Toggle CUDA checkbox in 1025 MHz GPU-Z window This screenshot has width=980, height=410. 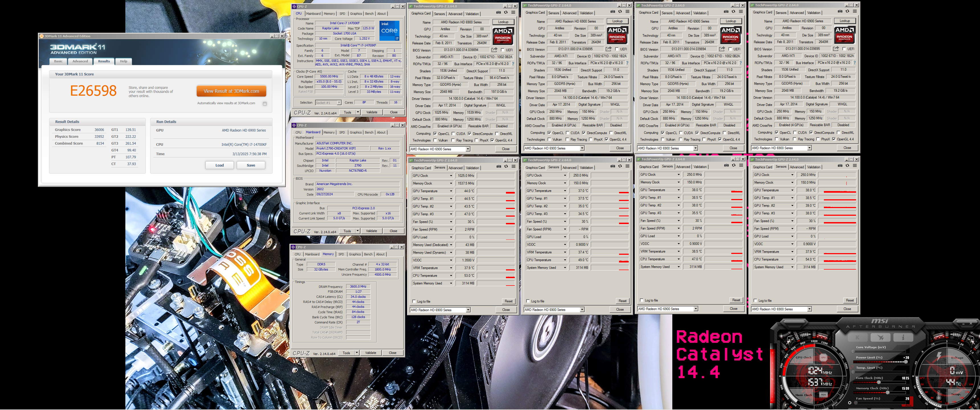point(454,134)
